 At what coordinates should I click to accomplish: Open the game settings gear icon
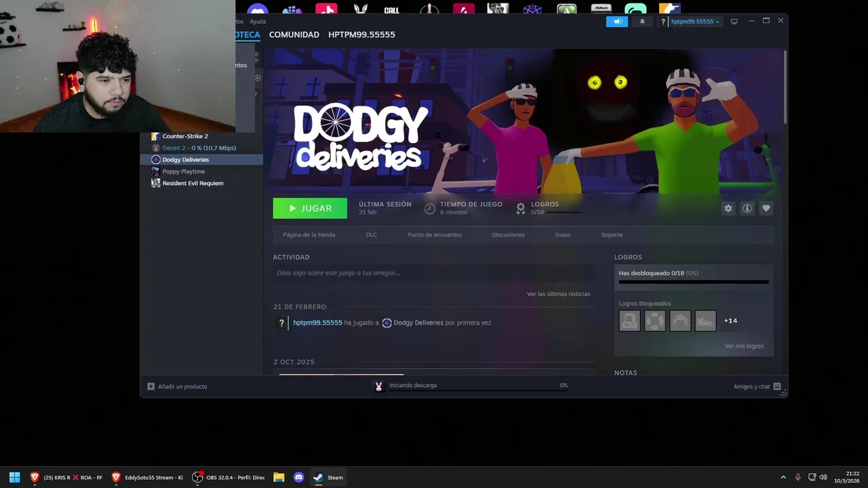tap(728, 208)
